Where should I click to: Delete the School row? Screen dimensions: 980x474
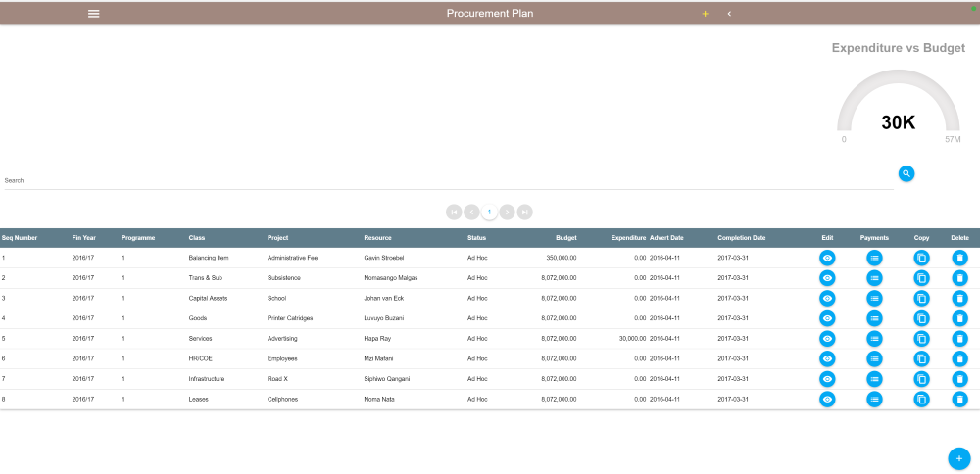[960, 298]
